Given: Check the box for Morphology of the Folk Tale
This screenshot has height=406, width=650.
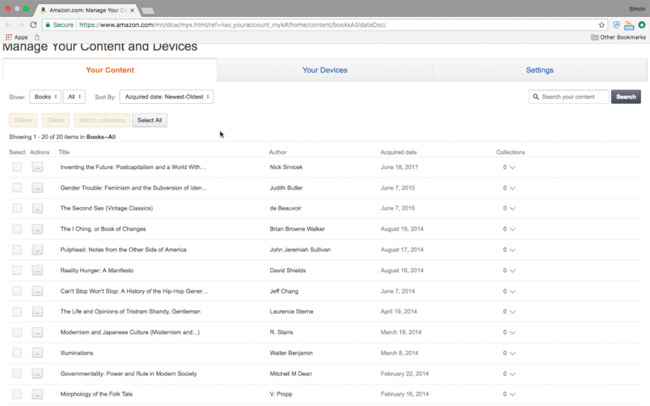Looking at the screenshot, I should pos(17,393).
